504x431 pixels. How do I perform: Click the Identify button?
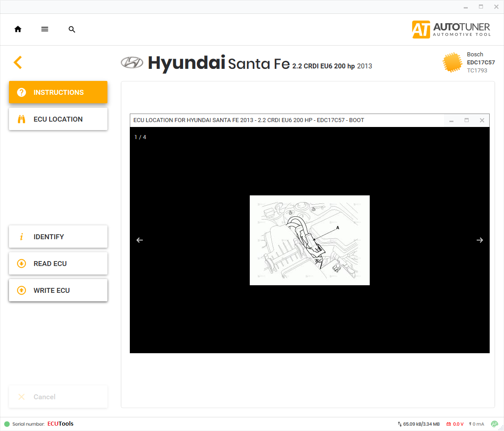pos(58,237)
